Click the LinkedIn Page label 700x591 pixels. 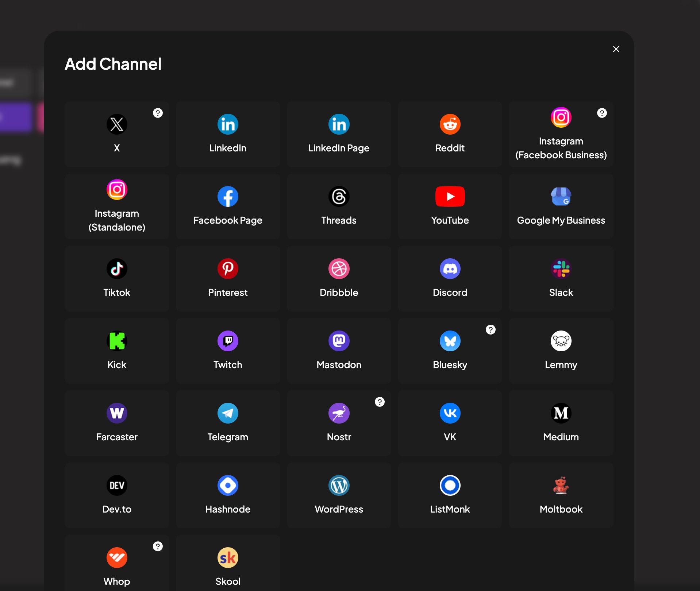(x=339, y=148)
